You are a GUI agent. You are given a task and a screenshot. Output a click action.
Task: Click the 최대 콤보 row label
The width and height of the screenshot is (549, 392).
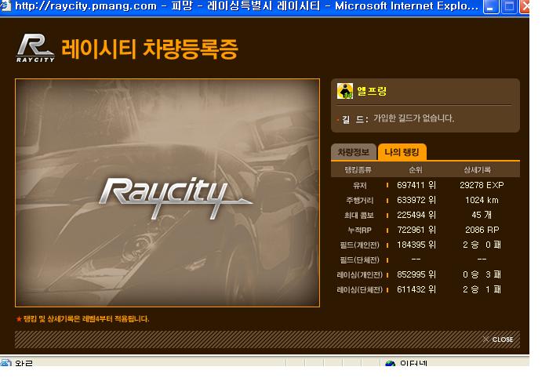coord(359,216)
